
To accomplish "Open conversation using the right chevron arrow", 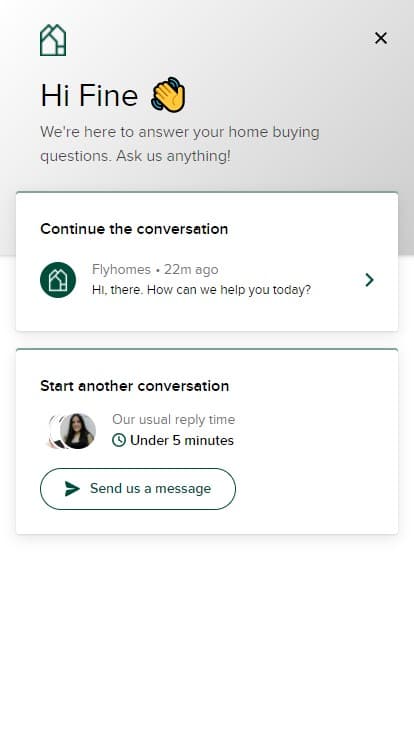I will point(369,280).
